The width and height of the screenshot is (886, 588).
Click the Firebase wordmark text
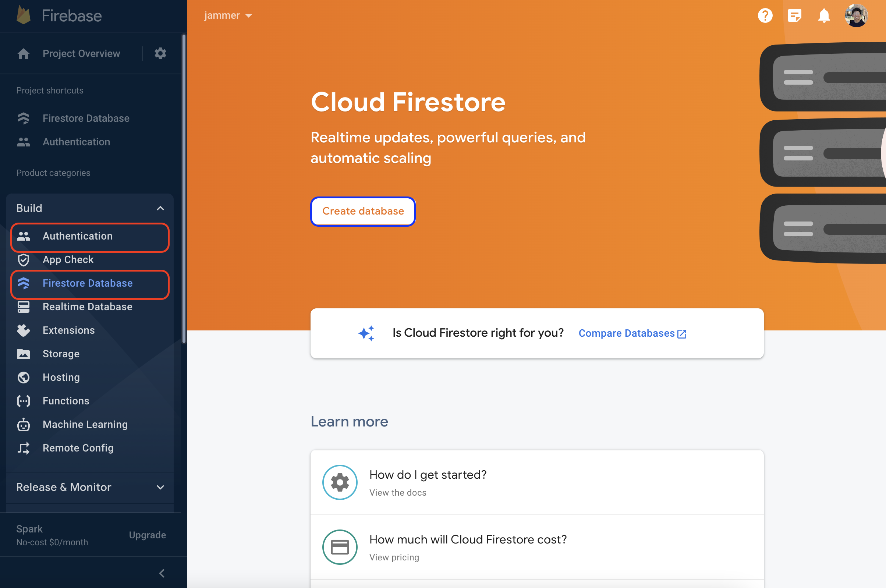tap(72, 15)
